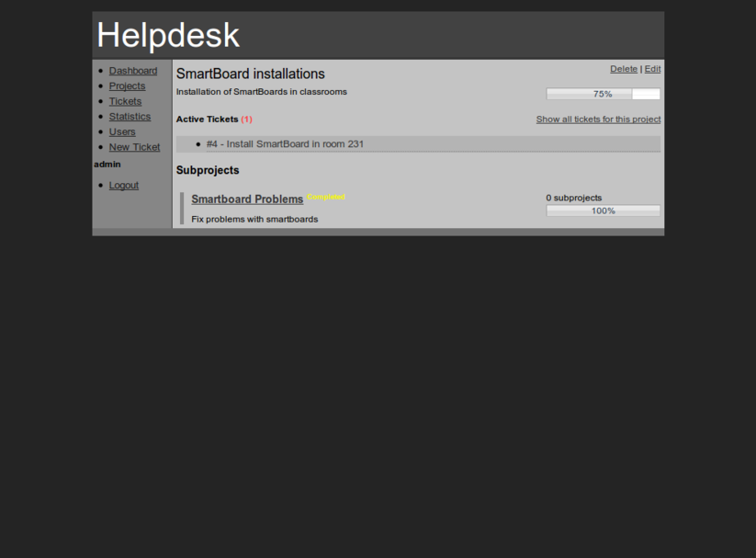Open the Smartboard Problems subproject
756x558 pixels.
pos(247,199)
